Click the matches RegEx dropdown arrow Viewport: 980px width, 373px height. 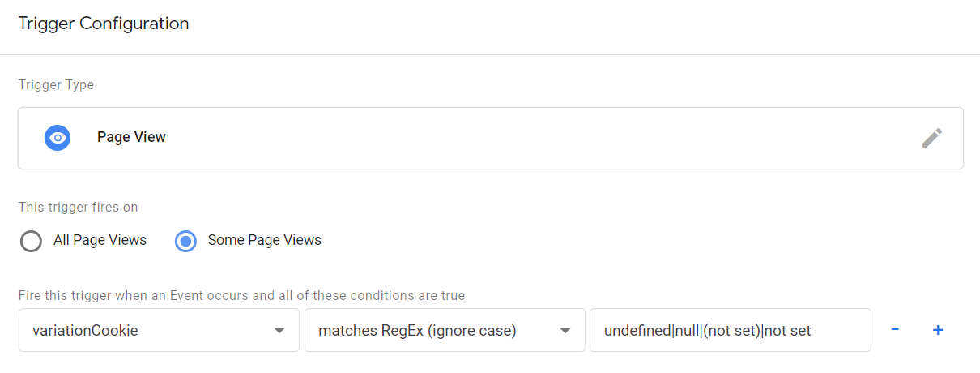pyautogui.click(x=565, y=331)
